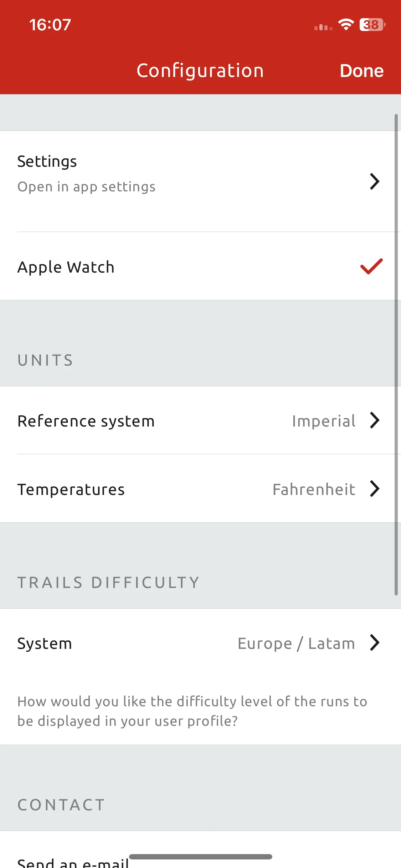401x868 pixels.
Task: Tap the battery level indicator icon
Action: 372,25
